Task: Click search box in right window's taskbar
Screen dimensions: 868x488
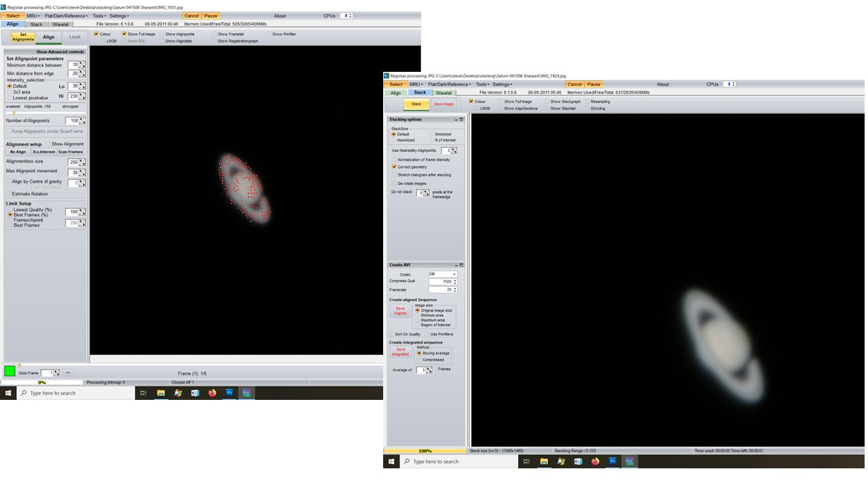Action: (458, 462)
